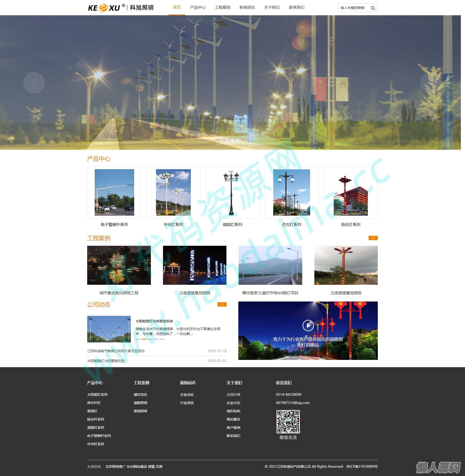The height and width of the screenshot is (476, 465).
Task: Select the third banner carousel dot
Action: pyautogui.click(x=232, y=140)
